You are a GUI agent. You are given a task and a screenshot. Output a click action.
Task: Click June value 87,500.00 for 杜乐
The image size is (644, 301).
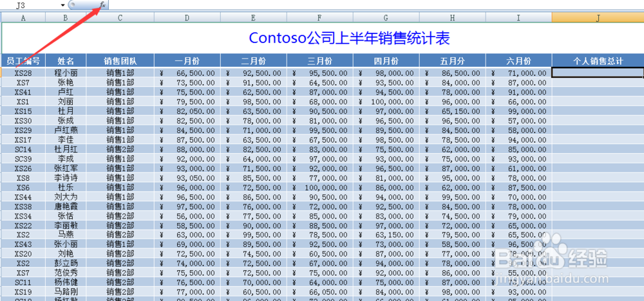518,187
